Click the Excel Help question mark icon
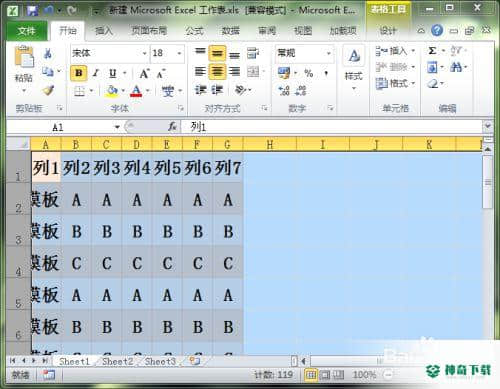The height and width of the screenshot is (389, 500). pos(437,31)
